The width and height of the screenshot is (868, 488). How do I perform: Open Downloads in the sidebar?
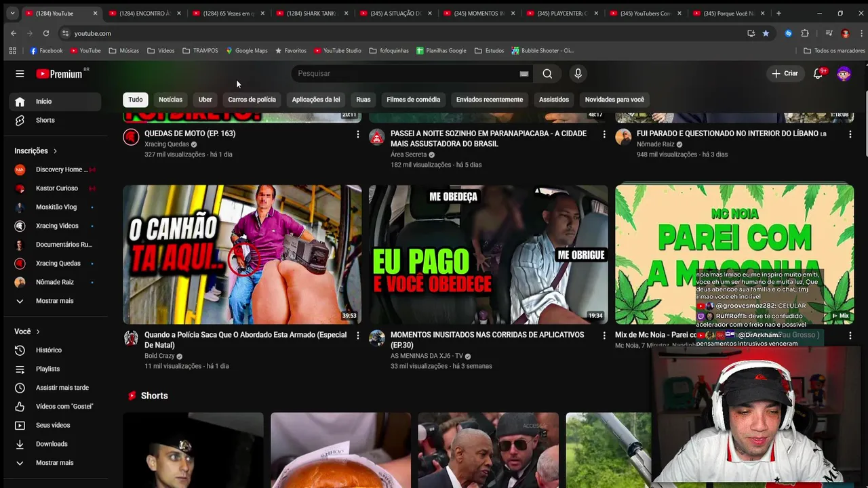55,444
